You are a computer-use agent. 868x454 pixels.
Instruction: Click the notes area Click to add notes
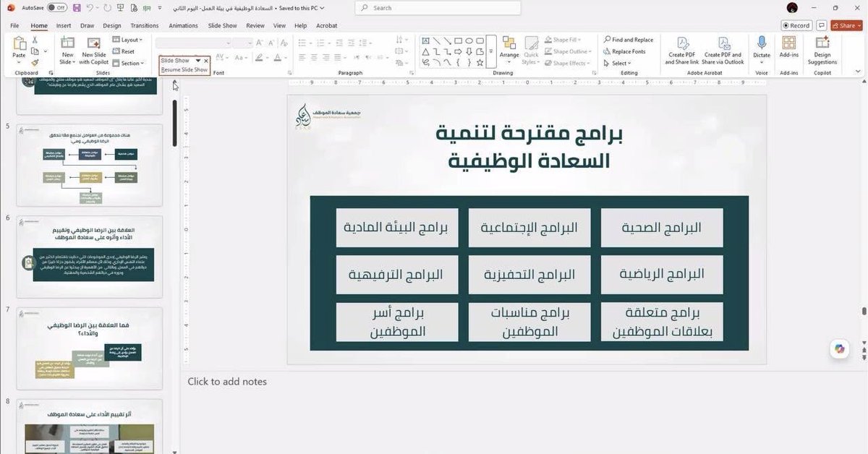tap(227, 382)
